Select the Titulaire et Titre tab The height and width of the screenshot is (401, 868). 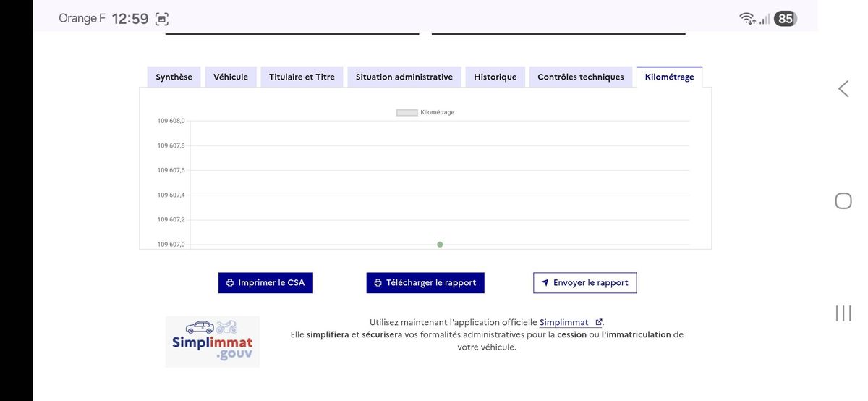point(302,77)
